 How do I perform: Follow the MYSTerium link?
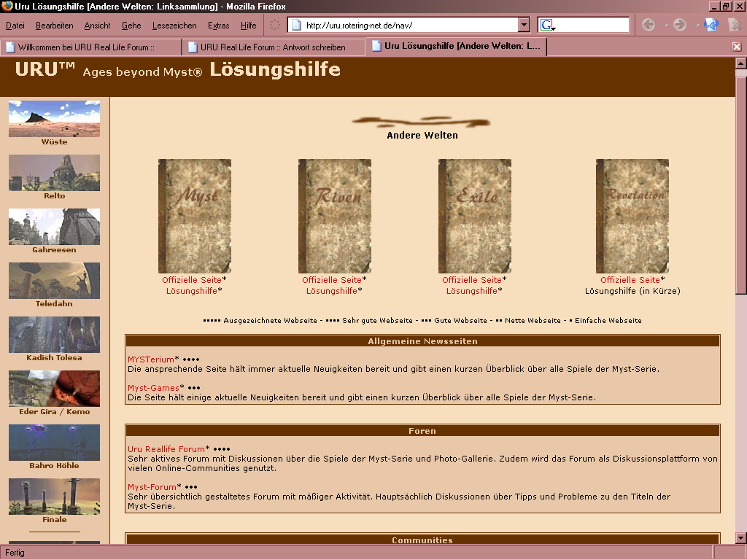(151, 359)
